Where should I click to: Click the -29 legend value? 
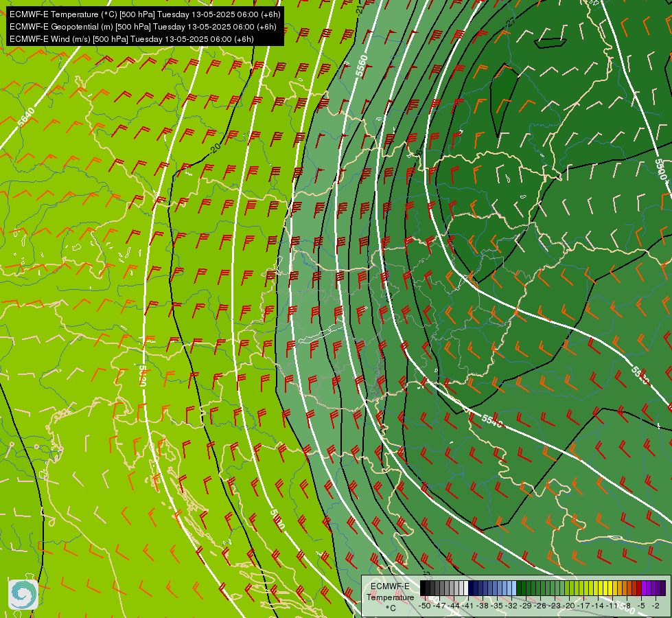525,606
